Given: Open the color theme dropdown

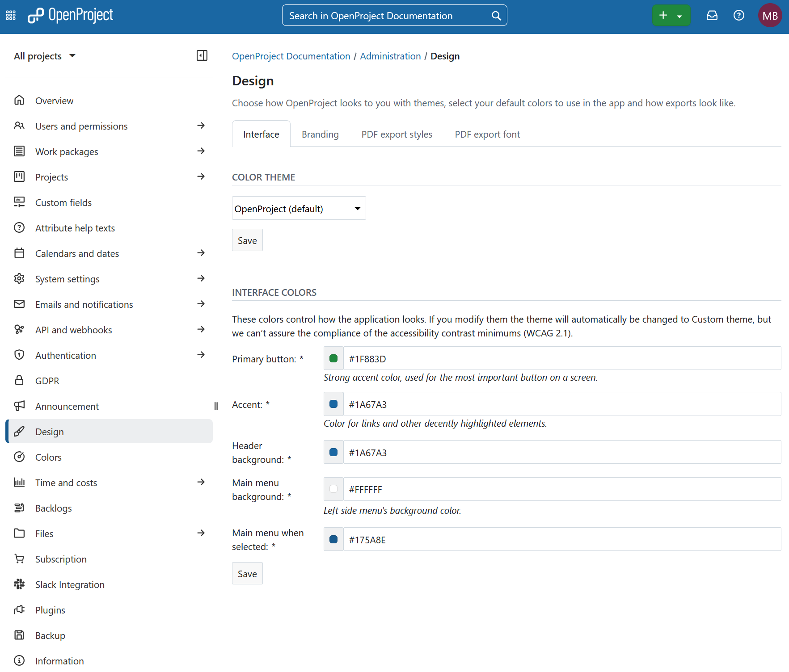Looking at the screenshot, I should click(299, 208).
